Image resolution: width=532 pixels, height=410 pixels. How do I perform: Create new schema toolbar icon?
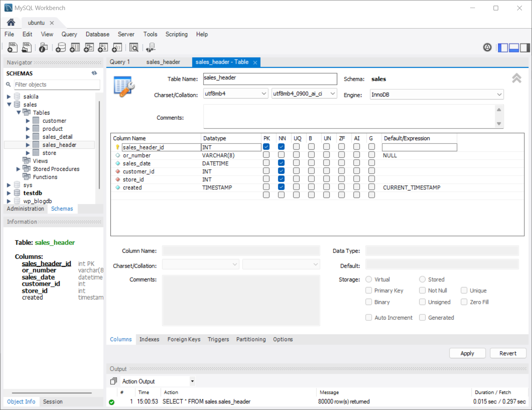61,47
